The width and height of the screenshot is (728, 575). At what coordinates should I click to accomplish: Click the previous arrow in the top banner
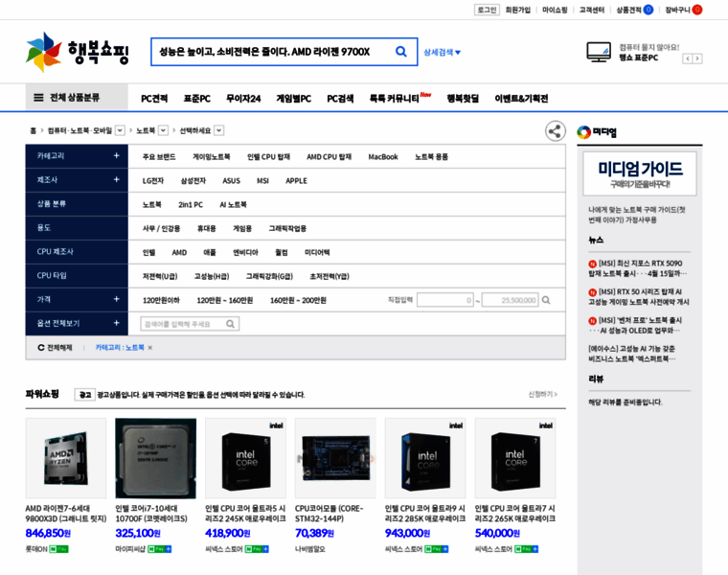point(687,58)
